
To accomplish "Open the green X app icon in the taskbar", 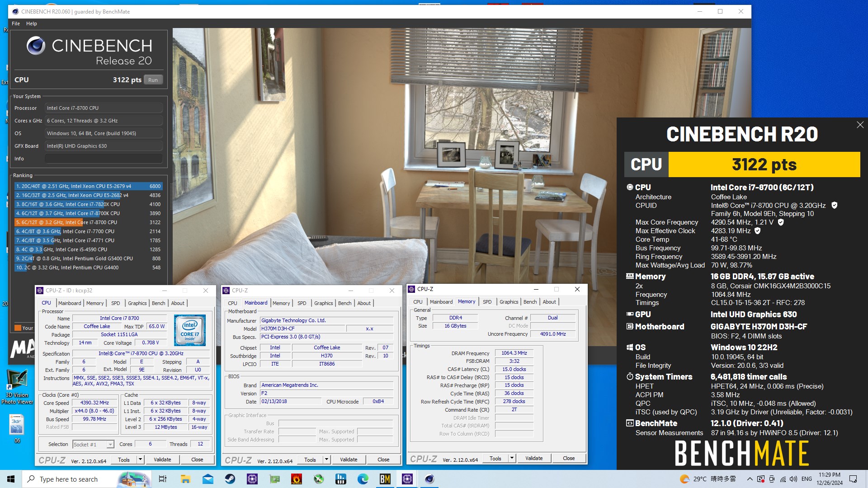I will (319, 479).
